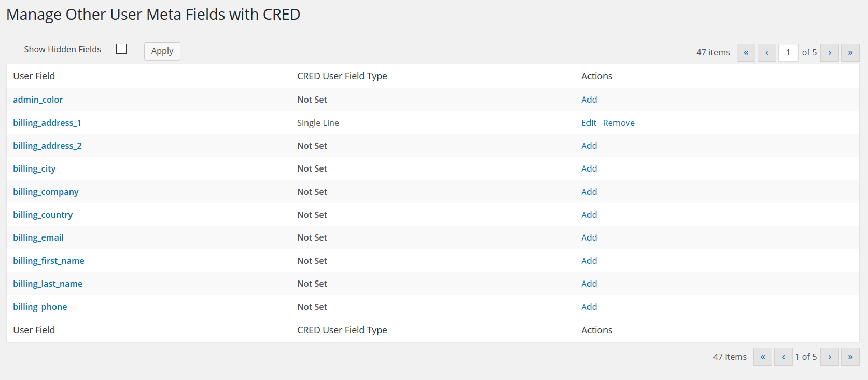Viewport: 868px width, 380px height.
Task: Click the bottom CRED User Field Type footer
Action: [x=342, y=330]
